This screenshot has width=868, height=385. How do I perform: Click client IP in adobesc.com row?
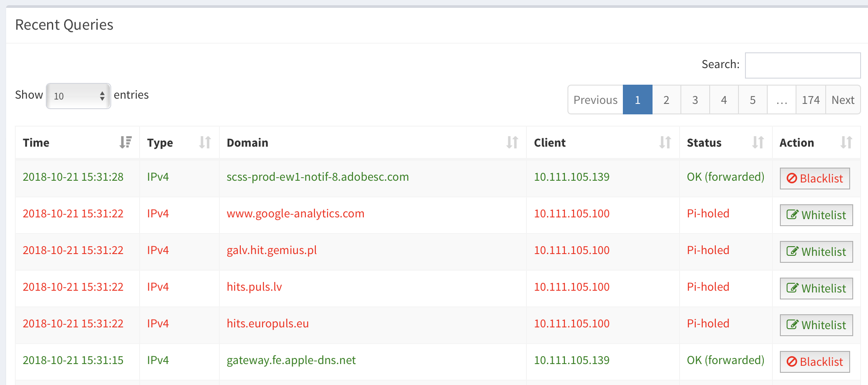tap(572, 177)
